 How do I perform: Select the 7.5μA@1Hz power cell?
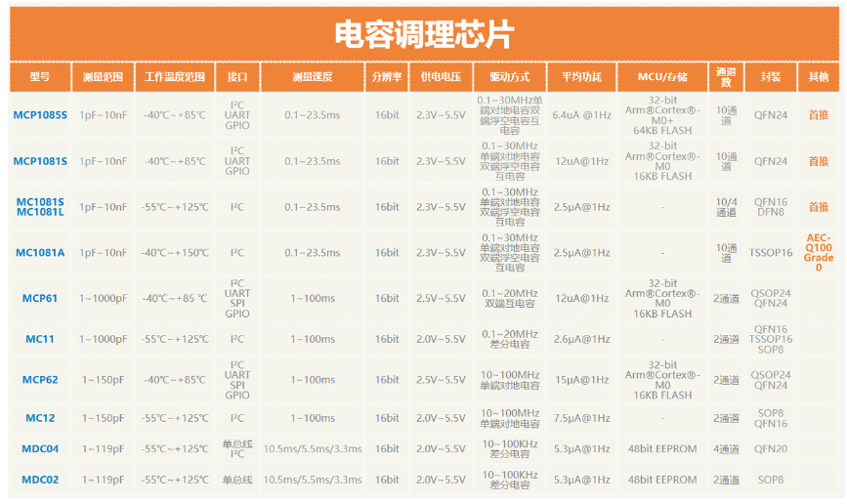582,418
